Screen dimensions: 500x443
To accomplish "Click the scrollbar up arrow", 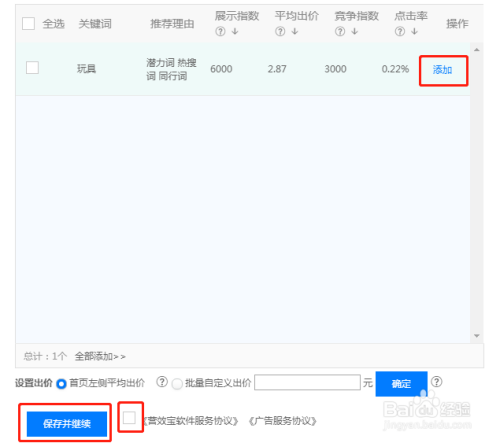I will pyautogui.click(x=477, y=50).
